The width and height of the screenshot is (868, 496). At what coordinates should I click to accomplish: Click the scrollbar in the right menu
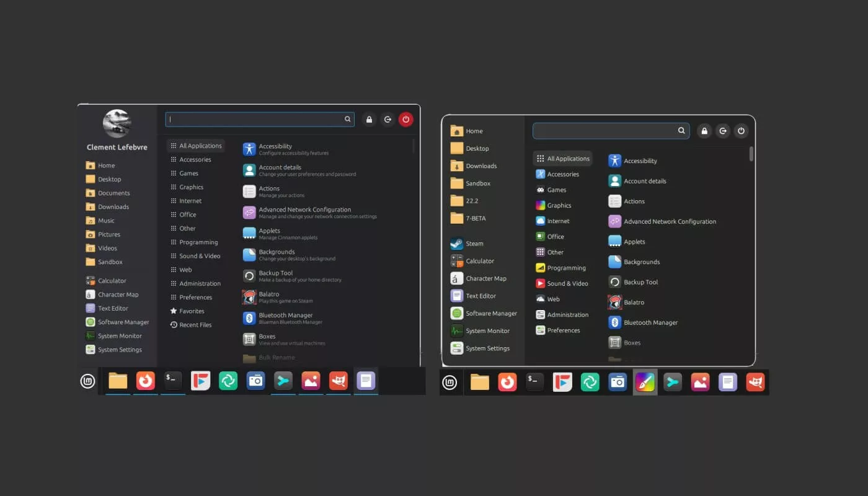coord(751,154)
